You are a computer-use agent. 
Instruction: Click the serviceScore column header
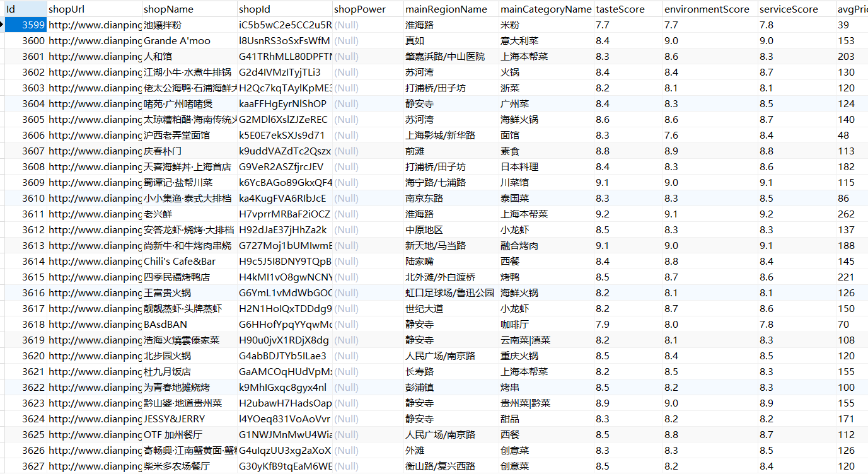point(797,9)
